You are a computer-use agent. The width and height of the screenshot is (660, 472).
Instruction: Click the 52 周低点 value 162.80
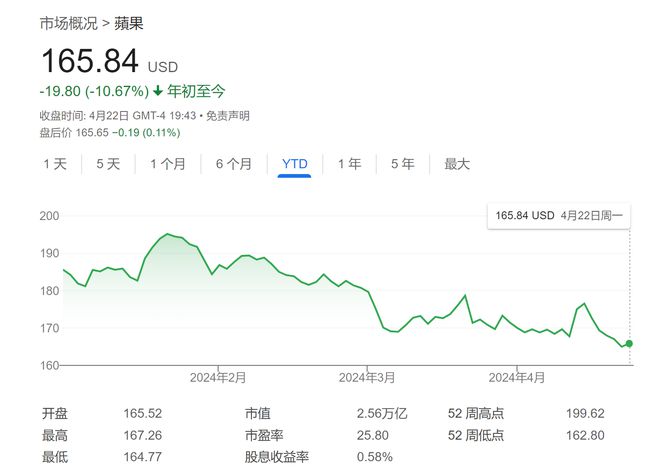coord(585,435)
